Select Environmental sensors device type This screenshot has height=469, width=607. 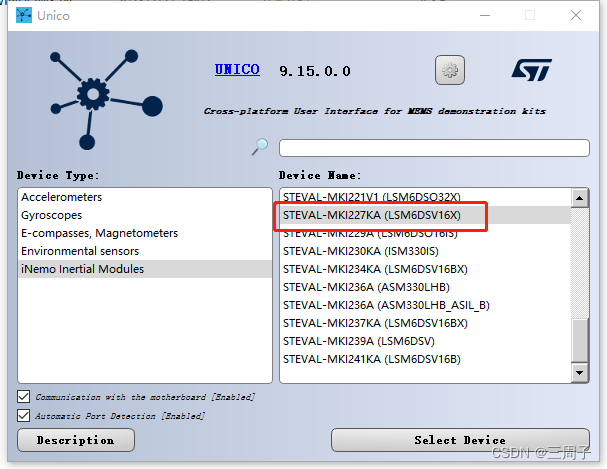pyautogui.click(x=144, y=251)
